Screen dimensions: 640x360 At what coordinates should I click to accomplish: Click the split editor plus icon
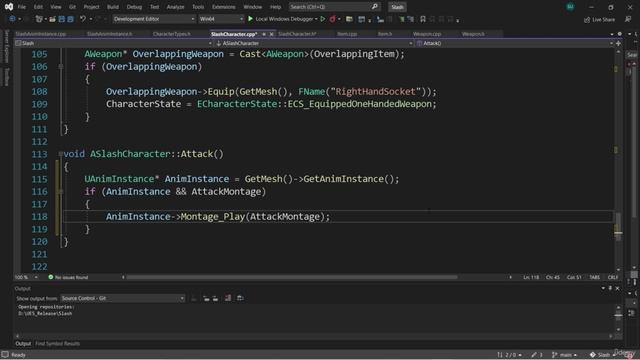618,43
